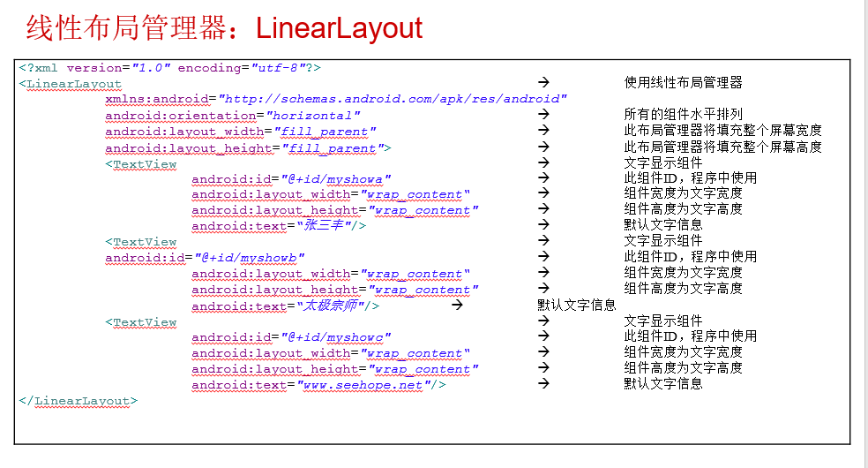Click the android:text="张三丰" line
The width and height of the screenshot is (868, 468).
pyautogui.click(x=279, y=225)
